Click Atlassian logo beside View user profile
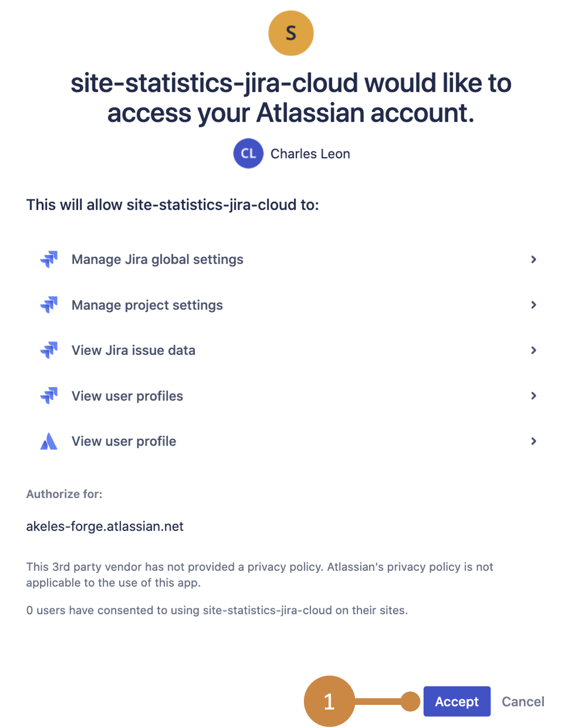Viewport: 582px width, 728px height. [49, 441]
